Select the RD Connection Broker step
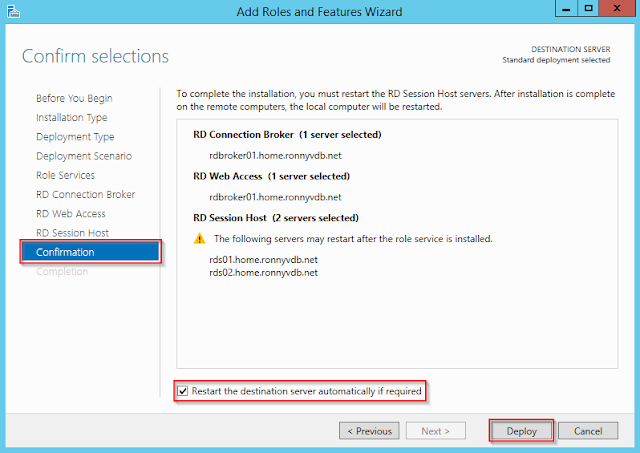 (x=86, y=194)
